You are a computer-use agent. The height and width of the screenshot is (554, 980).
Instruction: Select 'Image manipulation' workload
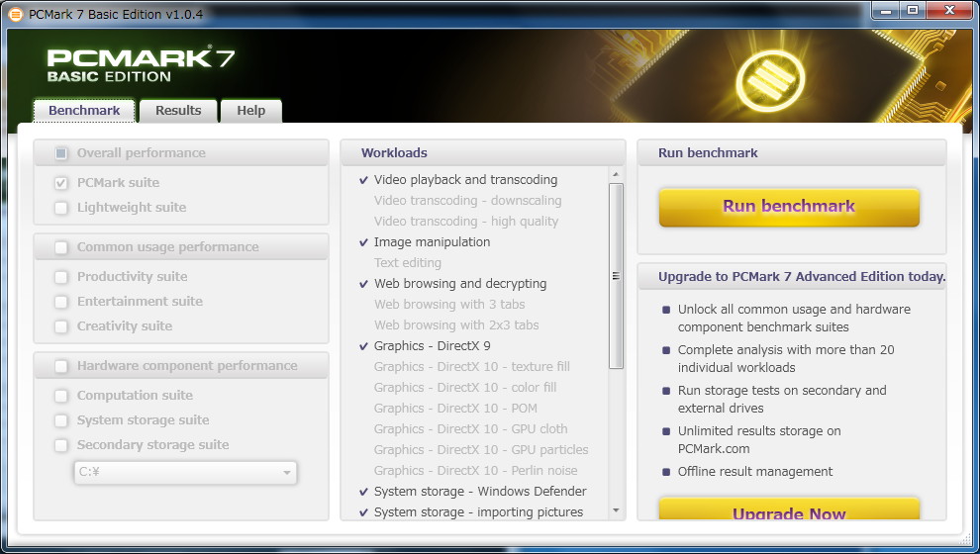(x=432, y=241)
